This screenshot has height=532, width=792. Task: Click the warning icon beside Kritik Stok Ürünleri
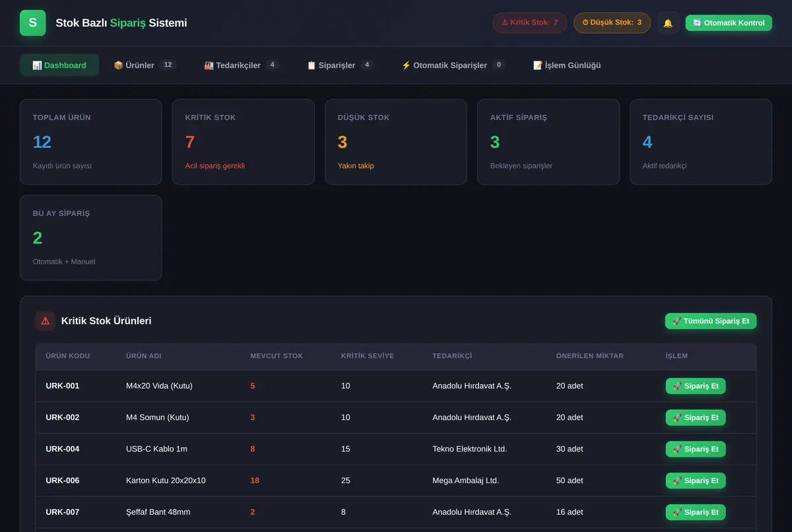coord(46,321)
